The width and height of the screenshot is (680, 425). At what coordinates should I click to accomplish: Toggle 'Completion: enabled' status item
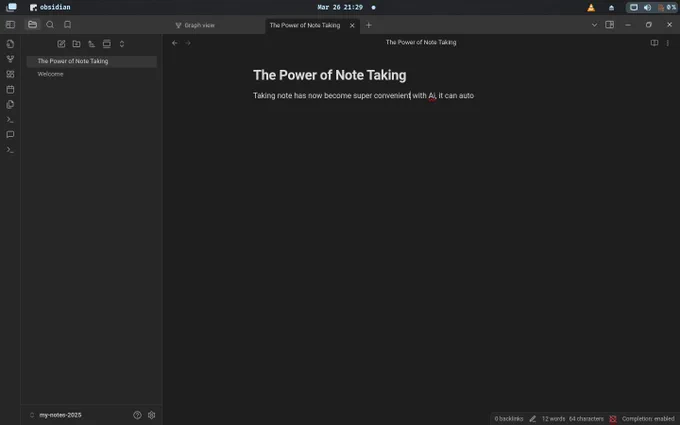tap(648, 419)
